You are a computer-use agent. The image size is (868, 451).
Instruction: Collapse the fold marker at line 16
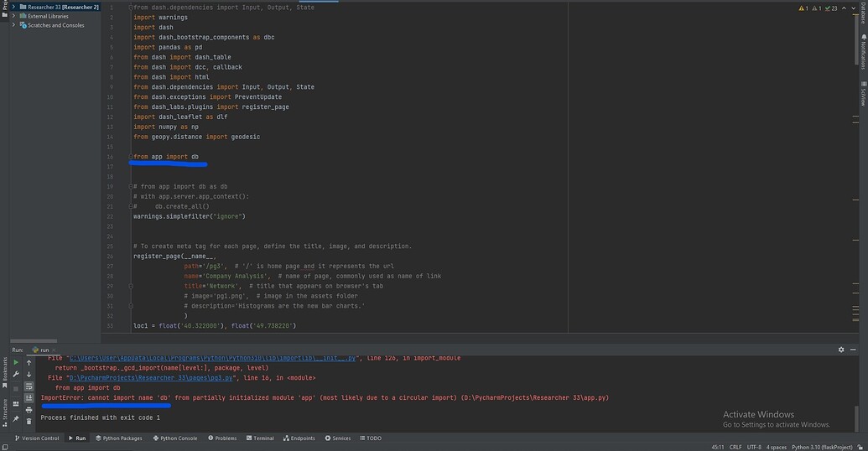tap(131, 157)
